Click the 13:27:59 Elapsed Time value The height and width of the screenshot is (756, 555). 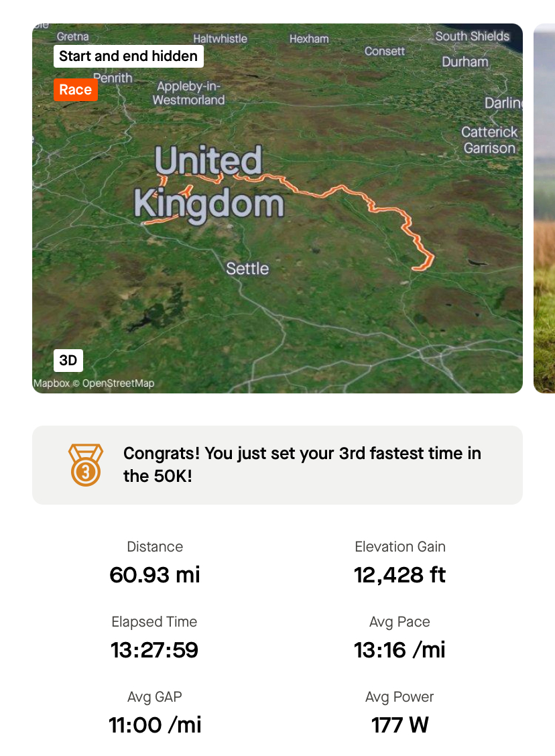pos(155,650)
